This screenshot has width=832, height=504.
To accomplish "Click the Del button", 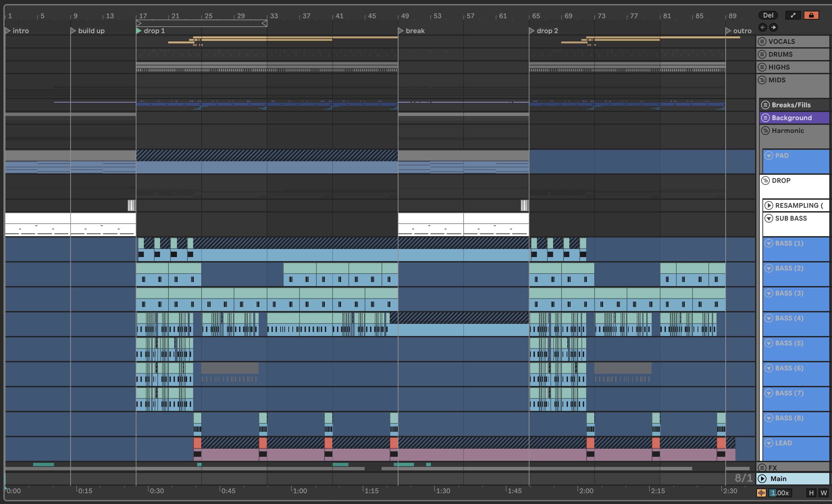I will 768,15.
